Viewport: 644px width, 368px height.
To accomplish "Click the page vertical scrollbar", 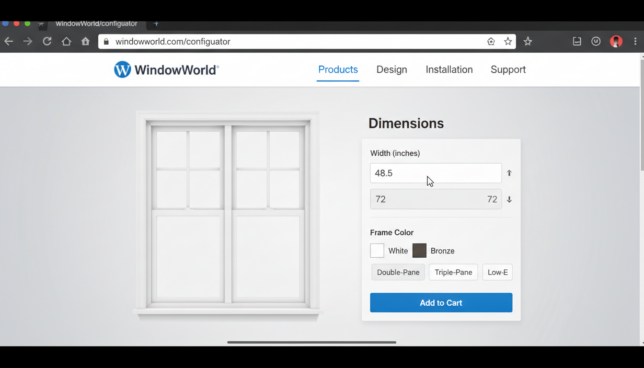I will coord(642,115).
